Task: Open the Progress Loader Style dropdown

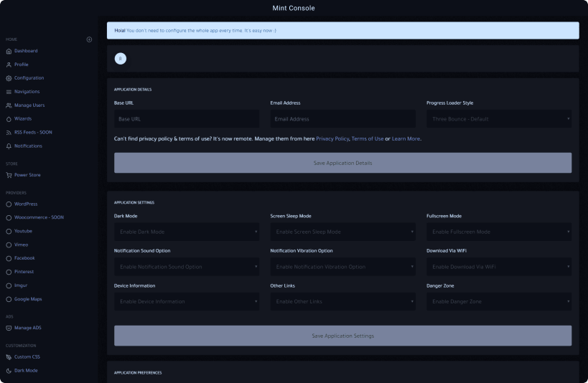Action: point(499,119)
